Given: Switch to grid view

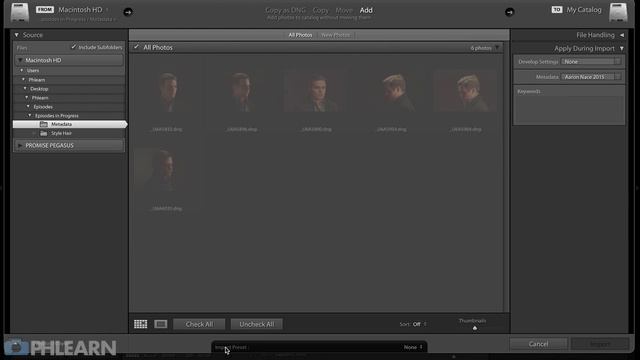Looking at the screenshot, I should [x=140, y=324].
